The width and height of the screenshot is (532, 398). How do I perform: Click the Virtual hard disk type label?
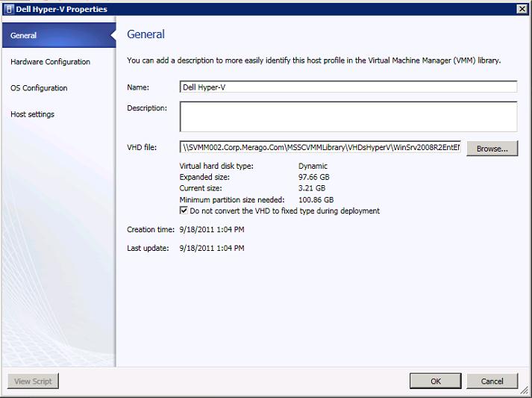216,166
